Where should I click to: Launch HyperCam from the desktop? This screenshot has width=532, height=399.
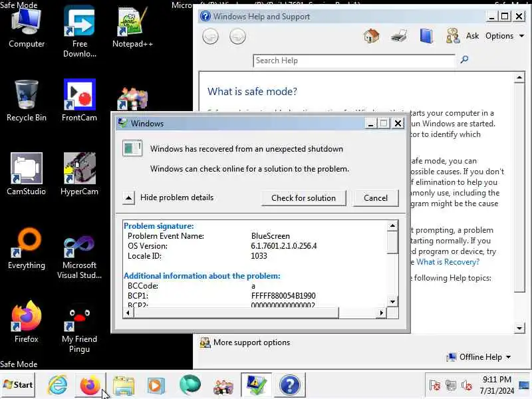(x=79, y=174)
